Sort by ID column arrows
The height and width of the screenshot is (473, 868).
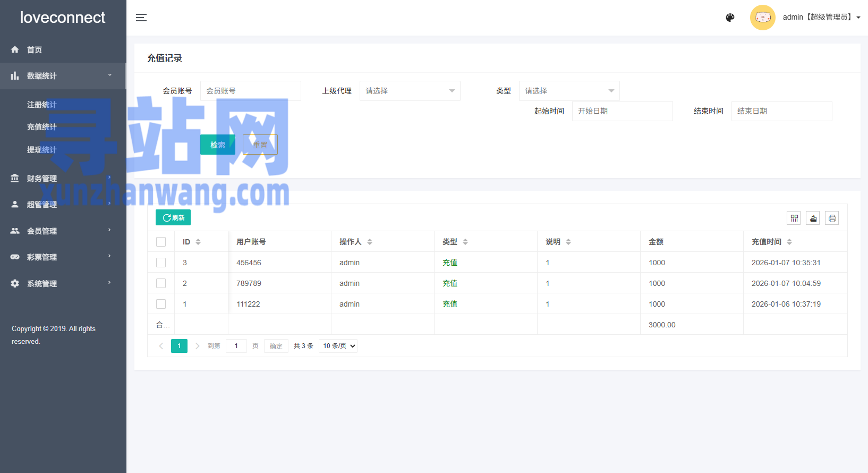pos(198,242)
